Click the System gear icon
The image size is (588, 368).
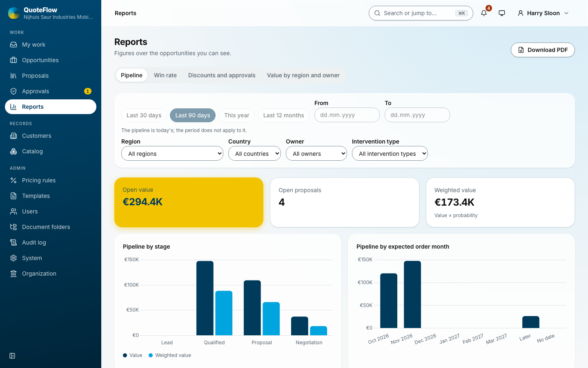tap(13, 258)
